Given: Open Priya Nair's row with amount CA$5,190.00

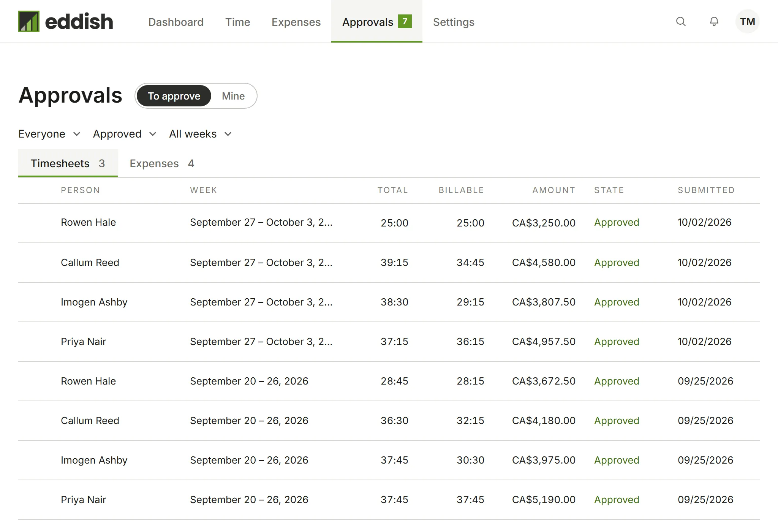Looking at the screenshot, I should point(389,500).
